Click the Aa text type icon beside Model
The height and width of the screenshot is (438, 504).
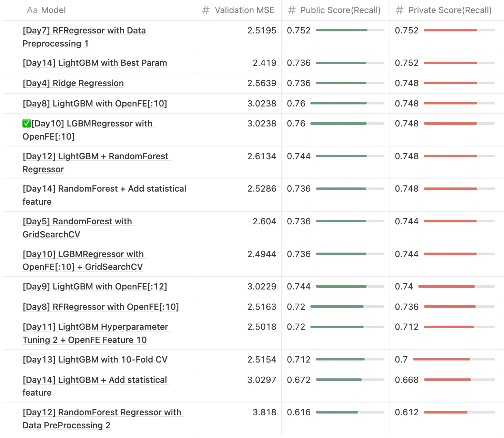point(32,10)
